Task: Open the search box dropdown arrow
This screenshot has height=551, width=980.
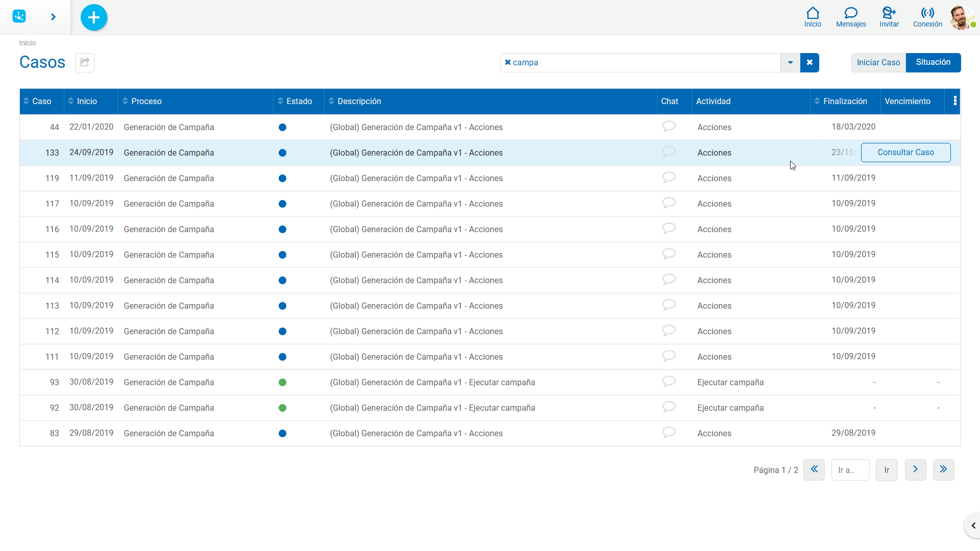Action: click(x=790, y=62)
